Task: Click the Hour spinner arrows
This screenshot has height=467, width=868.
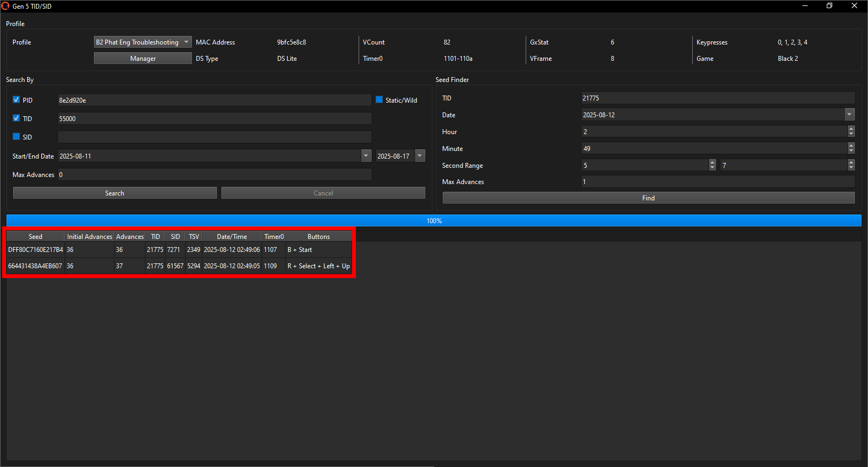Action: pos(851,131)
